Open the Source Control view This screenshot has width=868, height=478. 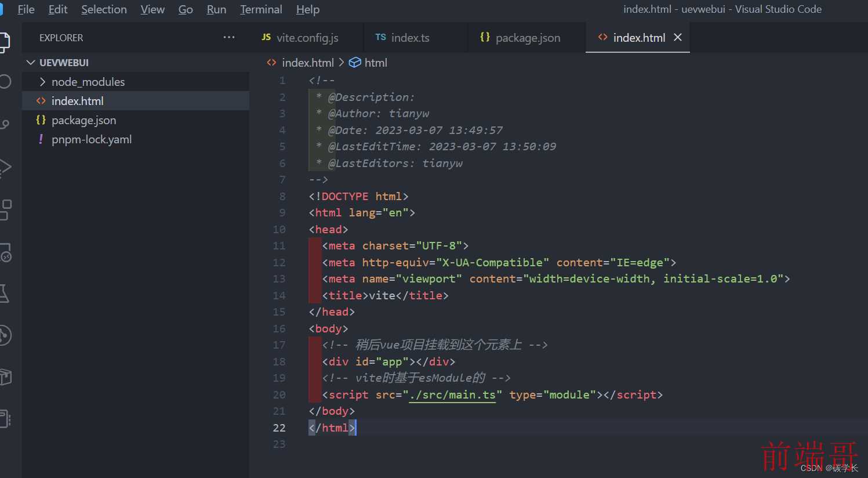[x=5, y=124]
